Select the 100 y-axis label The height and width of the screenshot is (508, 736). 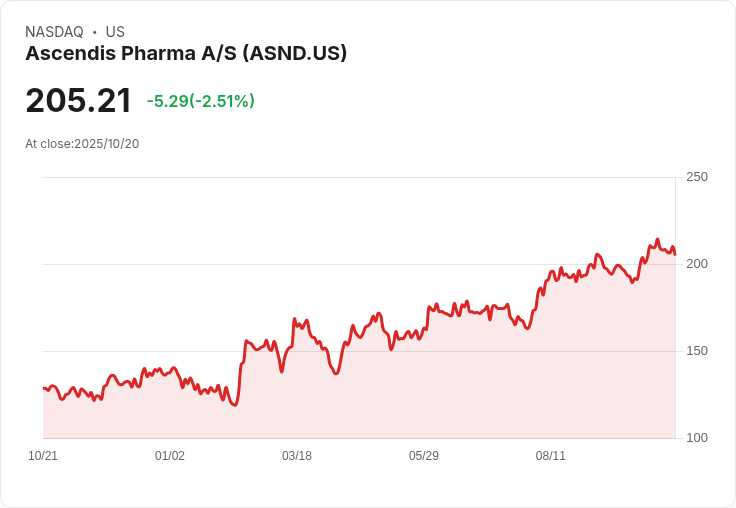coord(696,438)
